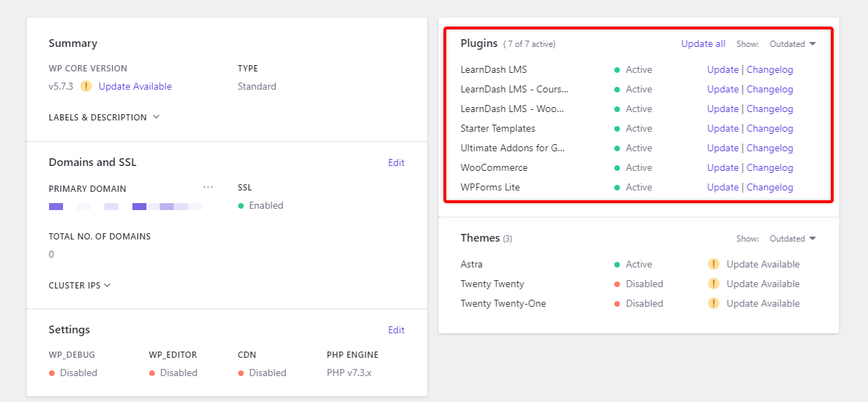The height and width of the screenshot is (402, 868).
Task: Open Changelog for LearnDash LMS - Cours...
Action: (770, 89)
